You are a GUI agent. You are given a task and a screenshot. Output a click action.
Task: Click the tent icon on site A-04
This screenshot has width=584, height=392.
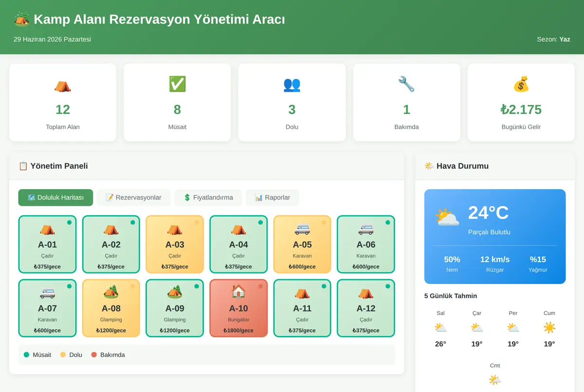(238, 230)
